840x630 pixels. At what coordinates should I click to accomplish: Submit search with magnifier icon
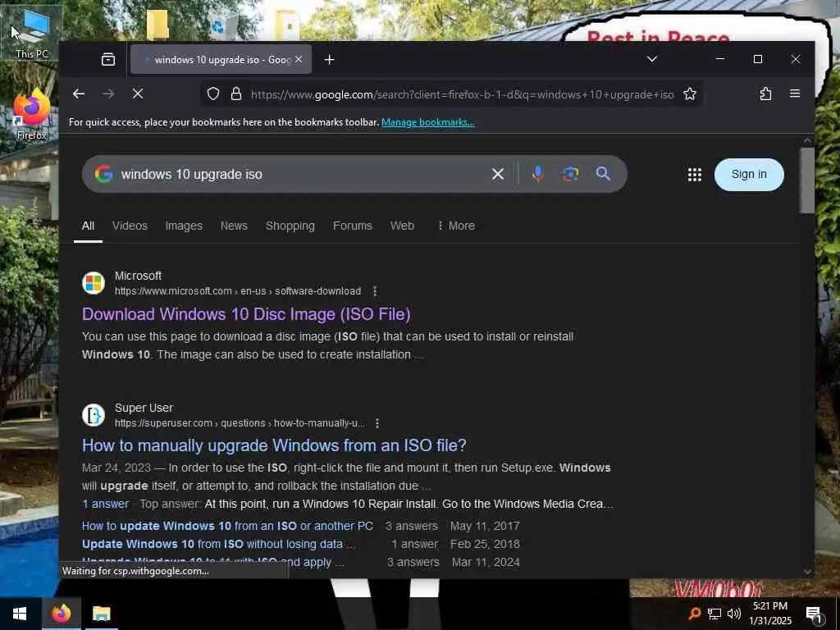pyautogui.click(x=603, y=174)
